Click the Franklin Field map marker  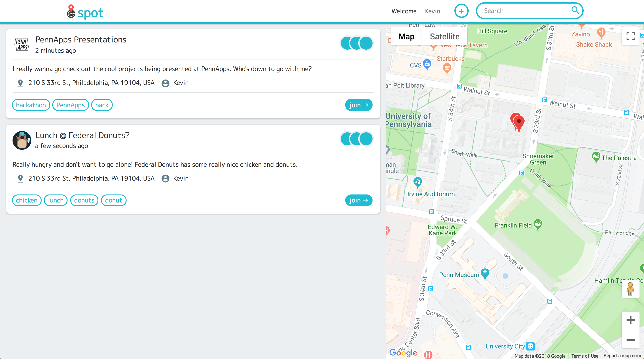[538, 224]
